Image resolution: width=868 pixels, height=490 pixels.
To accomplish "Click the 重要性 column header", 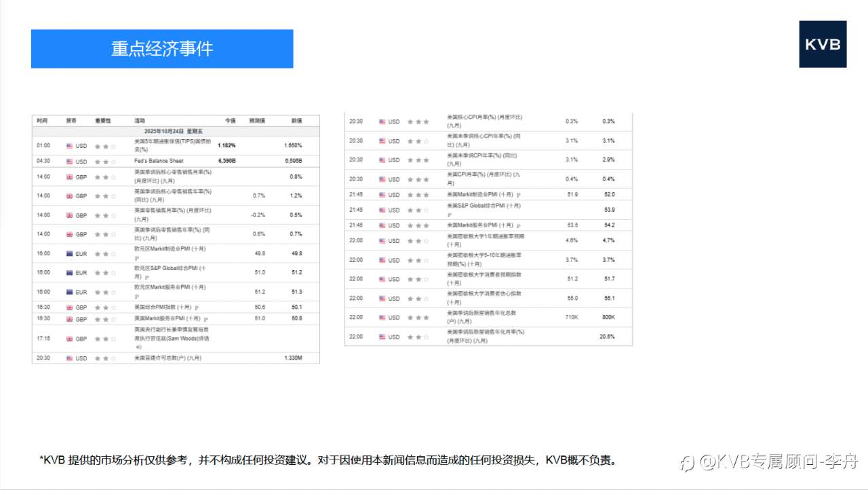I will (102, 120).
